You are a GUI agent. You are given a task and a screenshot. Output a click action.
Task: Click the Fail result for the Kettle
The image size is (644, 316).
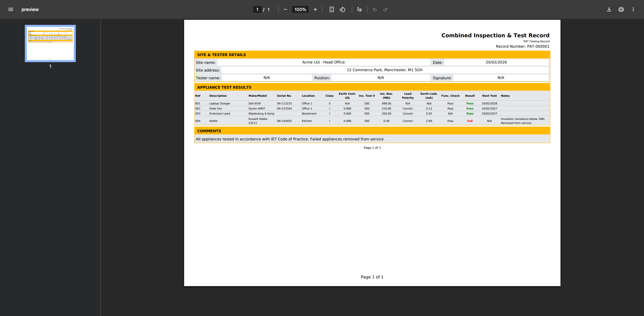pos(470,121)
